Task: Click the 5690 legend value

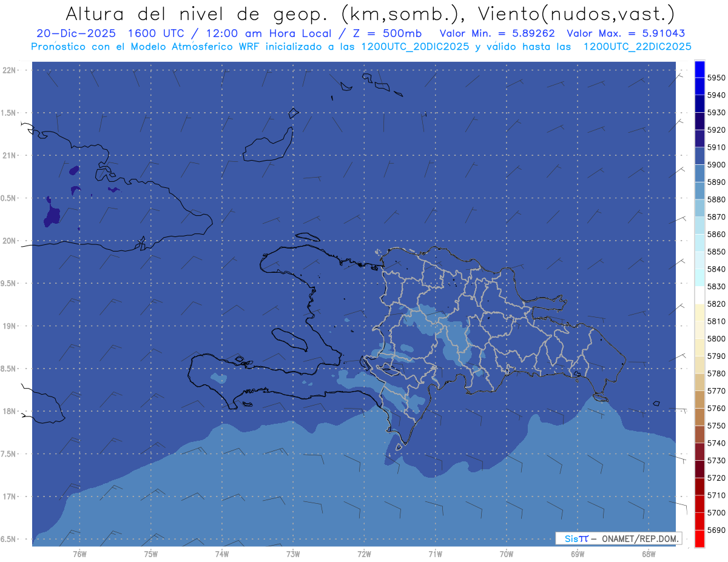Action: click(716, 530)
